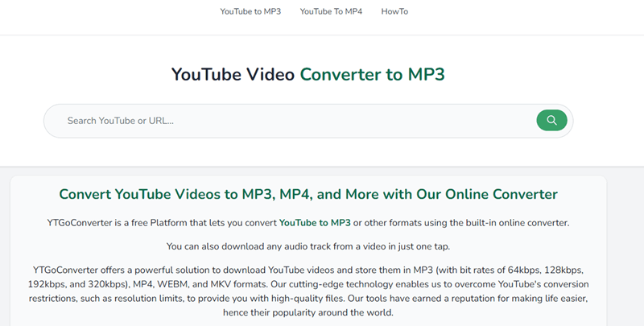This screenshot has width=644, height=326.
Task: Select 'YTGoConverter is a free Platform' sentence
Action: click(x=308, y=223)
